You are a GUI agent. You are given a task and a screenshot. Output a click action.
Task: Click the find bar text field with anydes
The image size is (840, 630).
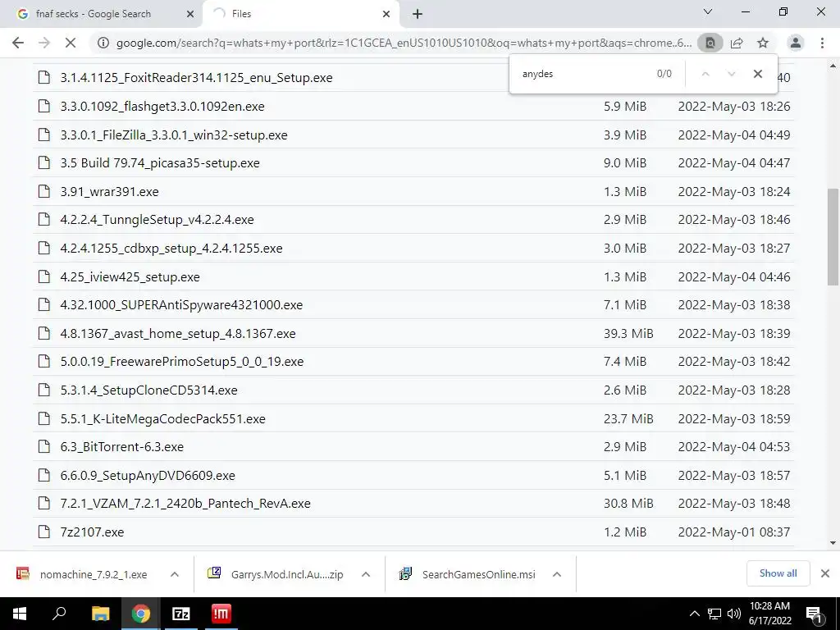click(x=584, y=74)
